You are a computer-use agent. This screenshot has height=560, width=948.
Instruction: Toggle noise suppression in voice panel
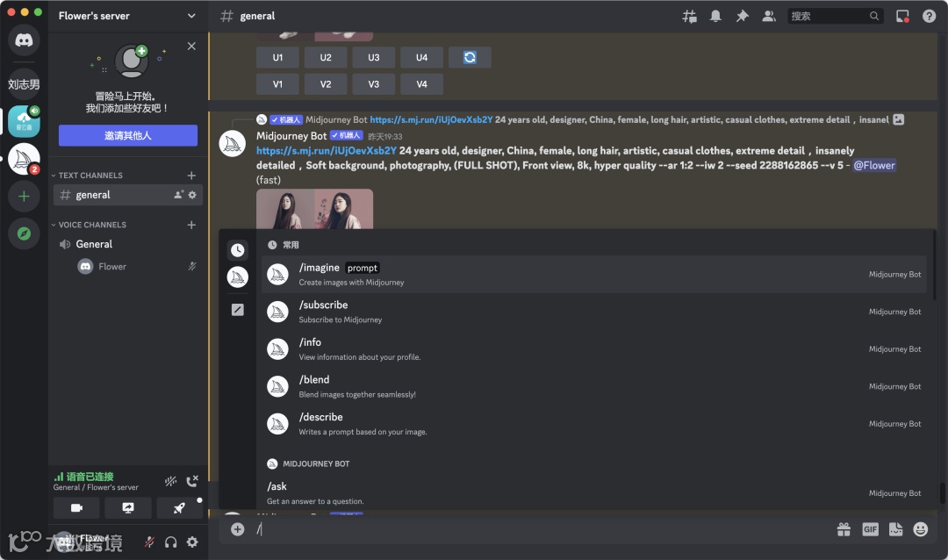coord(171,481)
